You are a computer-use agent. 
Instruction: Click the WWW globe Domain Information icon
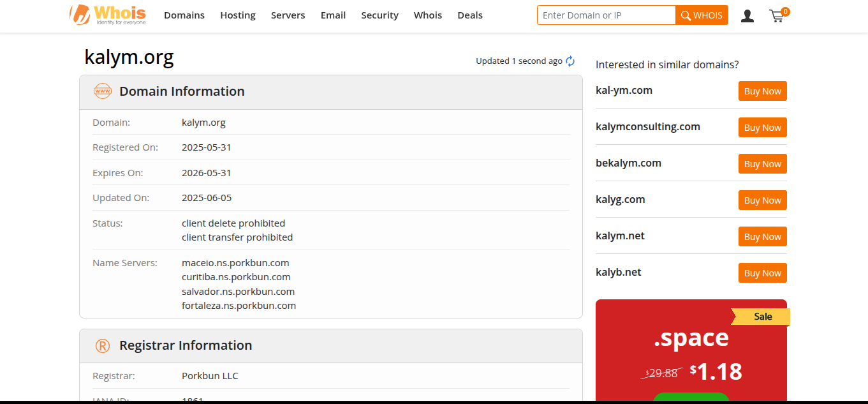click(x=102, y=91)
